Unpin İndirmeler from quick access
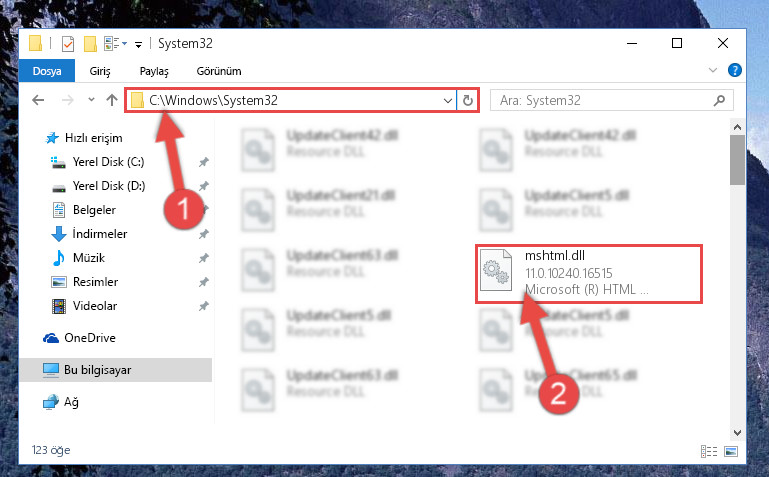Image resolution: width=769 pixels, height=477 pixels. point(204,234)
